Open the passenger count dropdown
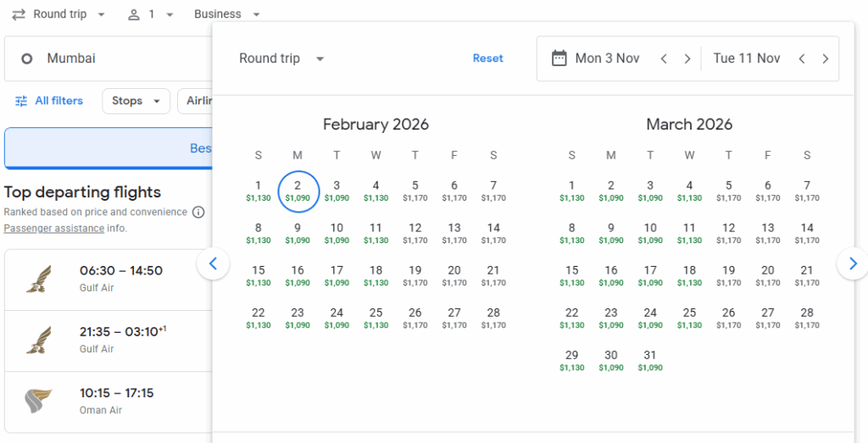Screen dimensions: 868x443 pos(151,14)
